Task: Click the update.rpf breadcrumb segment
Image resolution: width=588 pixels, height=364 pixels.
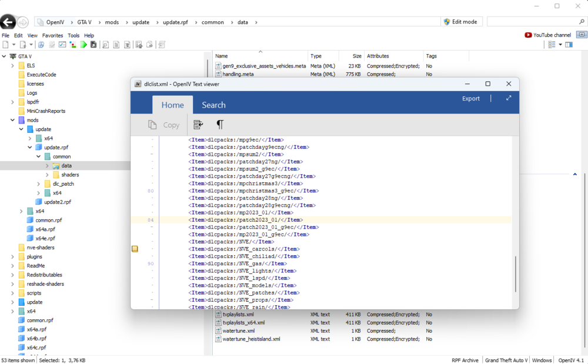Action: click(175, 22)
